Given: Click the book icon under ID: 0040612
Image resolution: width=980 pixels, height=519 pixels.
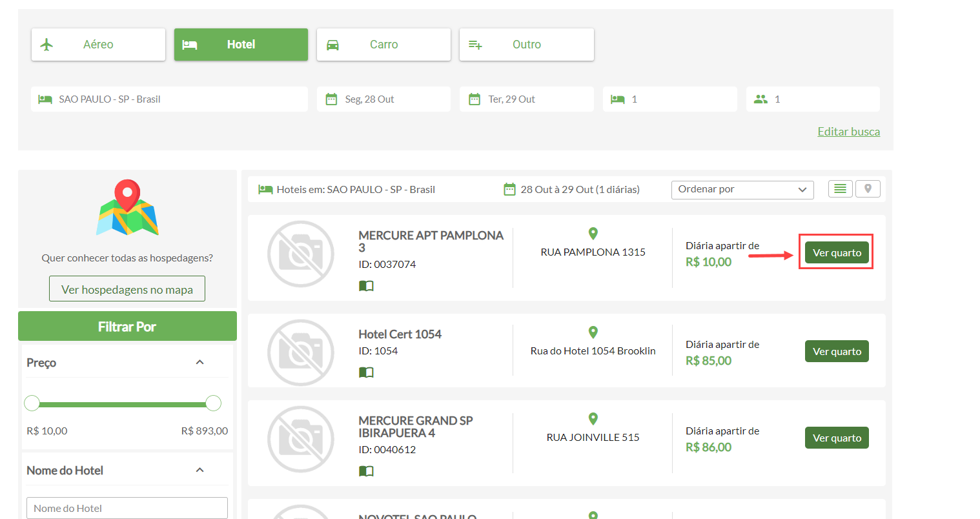Looking at the screenshot, I should click(x=366, y=471).
